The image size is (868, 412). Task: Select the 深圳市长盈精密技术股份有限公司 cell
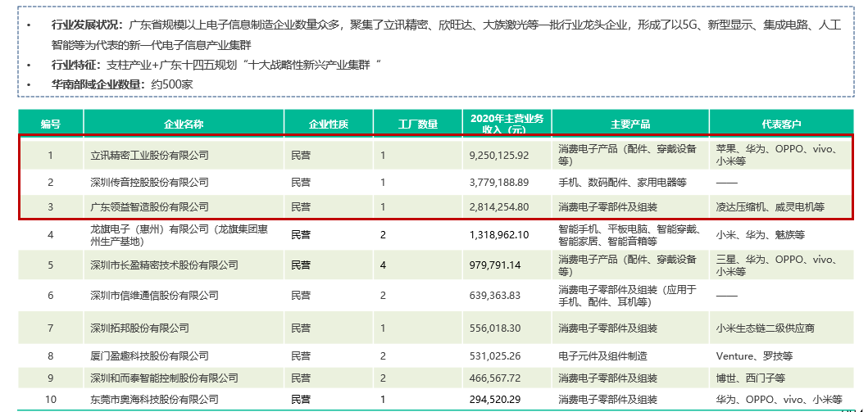pos(164,265)
